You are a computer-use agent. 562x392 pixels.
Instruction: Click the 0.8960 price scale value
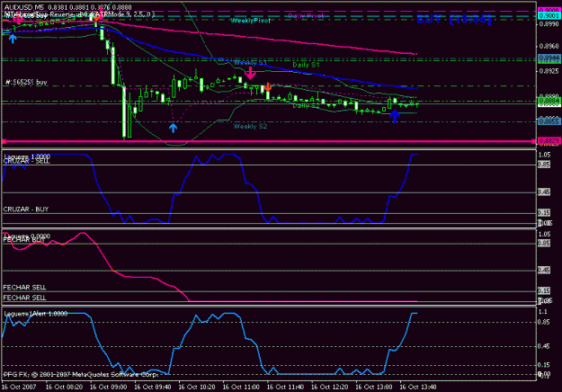coord(549,46)
